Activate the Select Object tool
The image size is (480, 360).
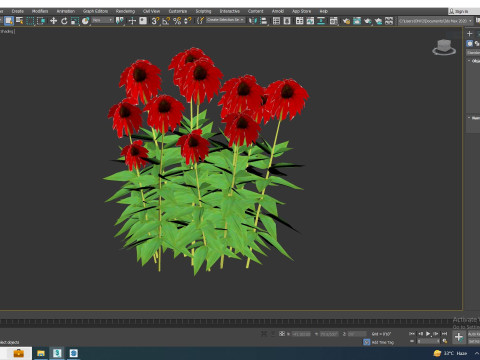[x=9, y=21]
